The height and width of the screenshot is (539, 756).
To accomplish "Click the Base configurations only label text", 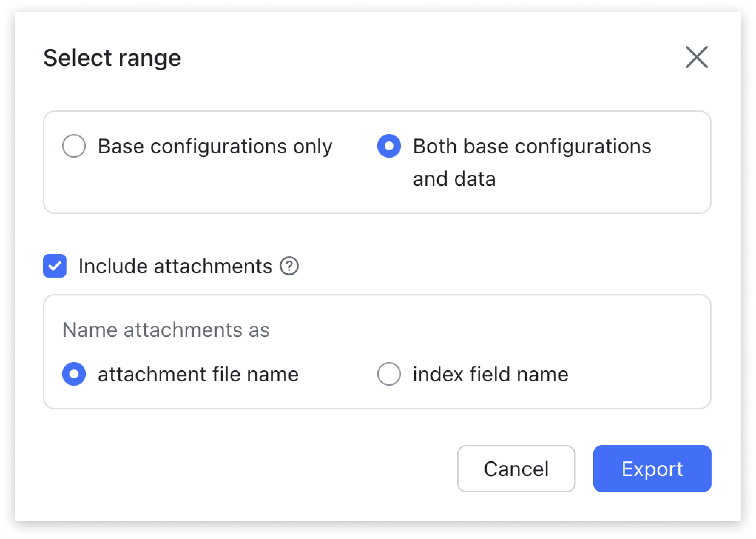I will click(215, 146).
